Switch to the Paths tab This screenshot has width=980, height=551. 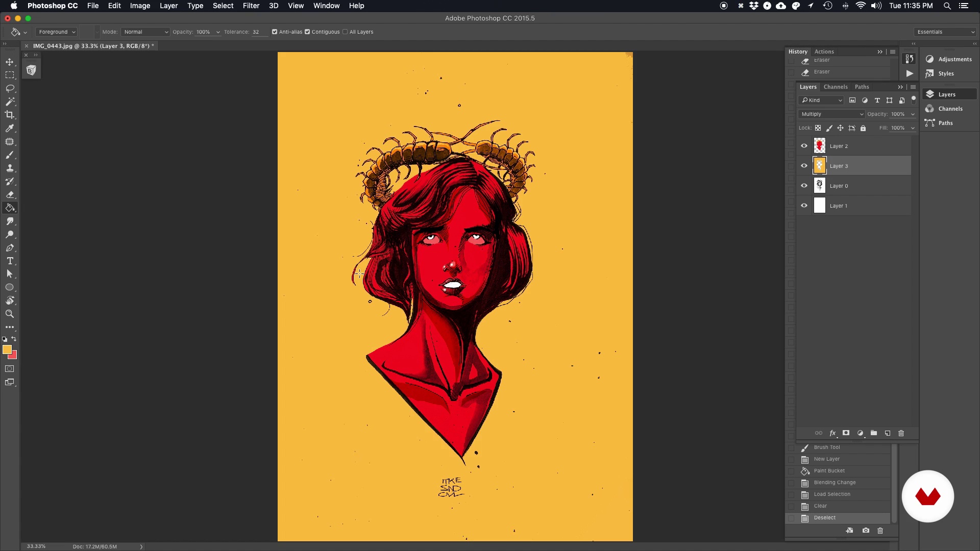[862, 87]
